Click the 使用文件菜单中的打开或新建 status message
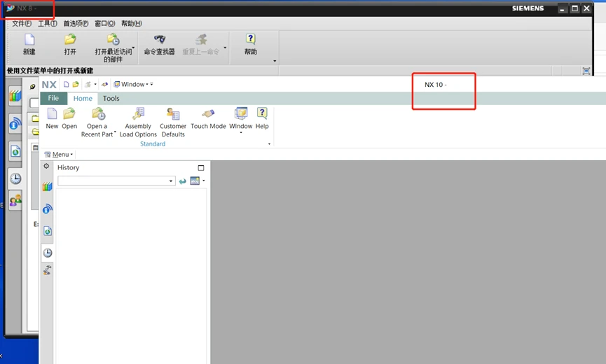Viewport: 606px width, 364px height. pyautogui.click(x=50, y=71)
